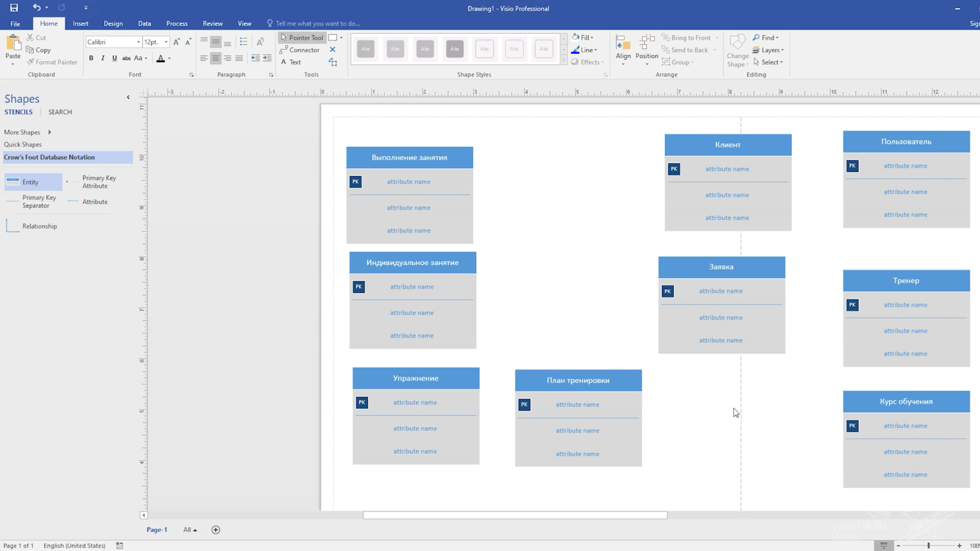The height and width of the screenshot is (551, 980).
Task: Justify paragraph text
Action: [x=239, y=58]
